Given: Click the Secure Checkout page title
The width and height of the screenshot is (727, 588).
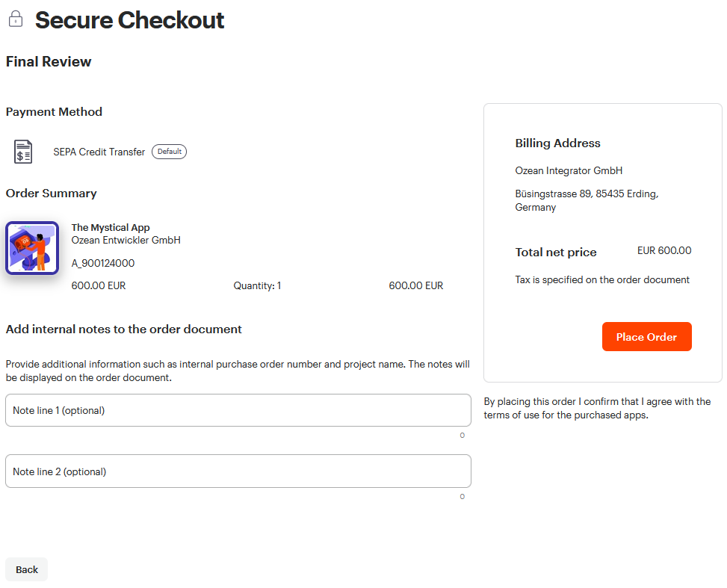Looking at the screenshot, I should coord(129,20).
